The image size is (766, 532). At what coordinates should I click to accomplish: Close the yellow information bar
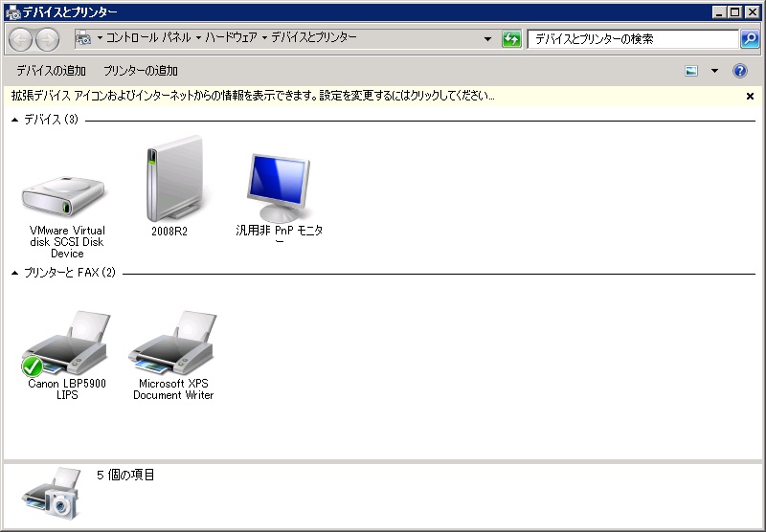(750, 97)
